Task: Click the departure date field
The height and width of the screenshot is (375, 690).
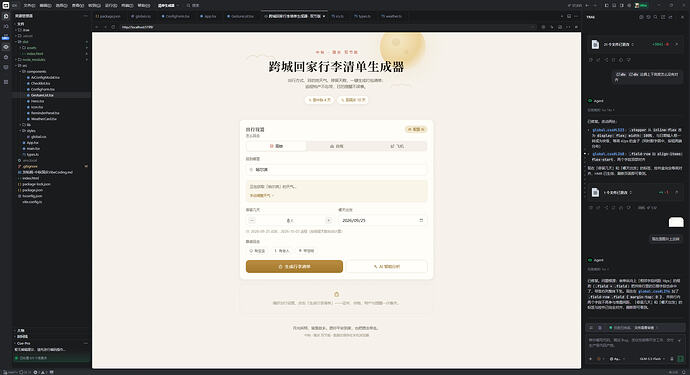Action: (382, 220)
